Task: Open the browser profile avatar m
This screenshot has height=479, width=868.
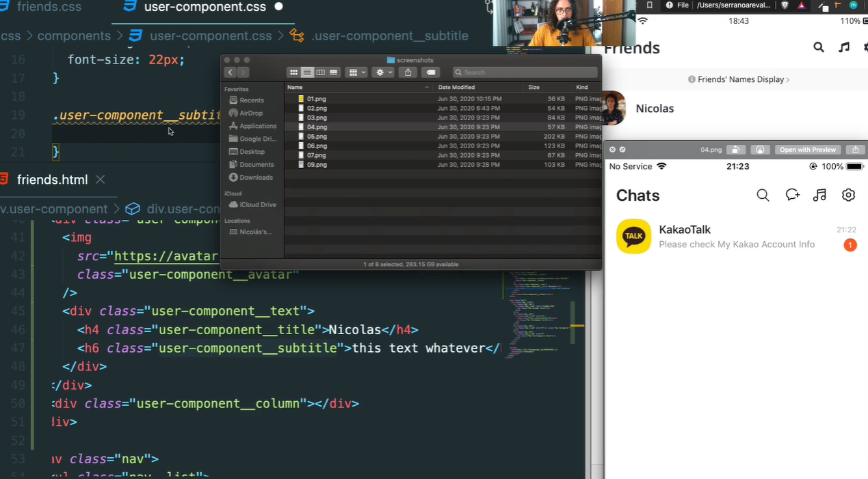Action: [x=854, y=5]
